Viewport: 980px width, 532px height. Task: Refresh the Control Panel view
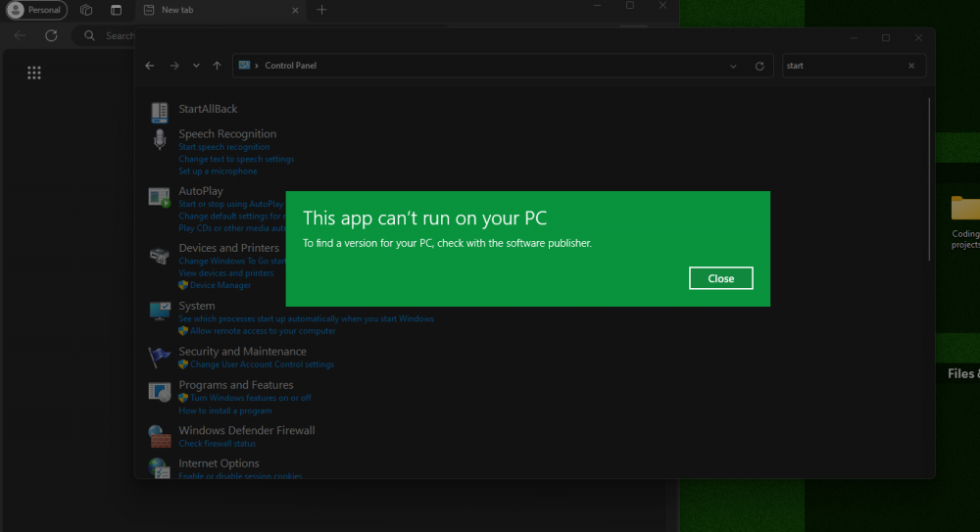pyautogui.click(x=759, y=66)
